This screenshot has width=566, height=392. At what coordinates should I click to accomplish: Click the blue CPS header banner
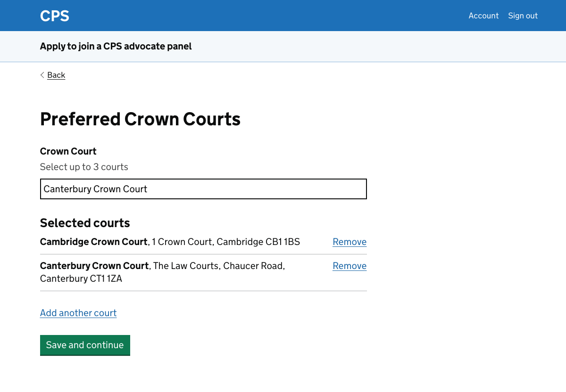pyautogui.click(x=283, y=16)
